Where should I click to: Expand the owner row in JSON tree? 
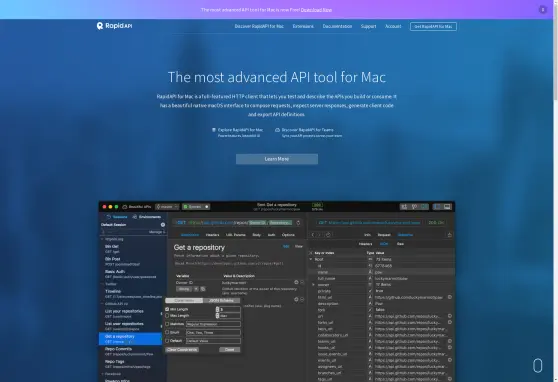tap(313, 285)
